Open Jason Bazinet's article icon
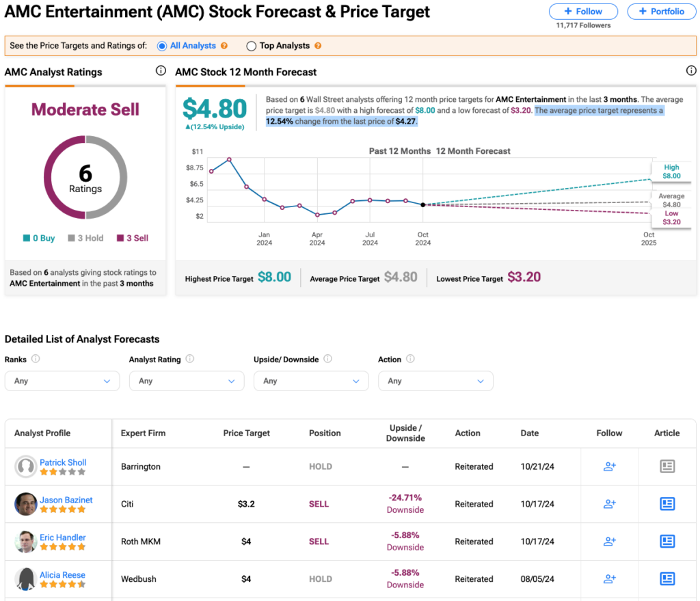The width and height of the screenshot is (700, 601). click(667, 504)
